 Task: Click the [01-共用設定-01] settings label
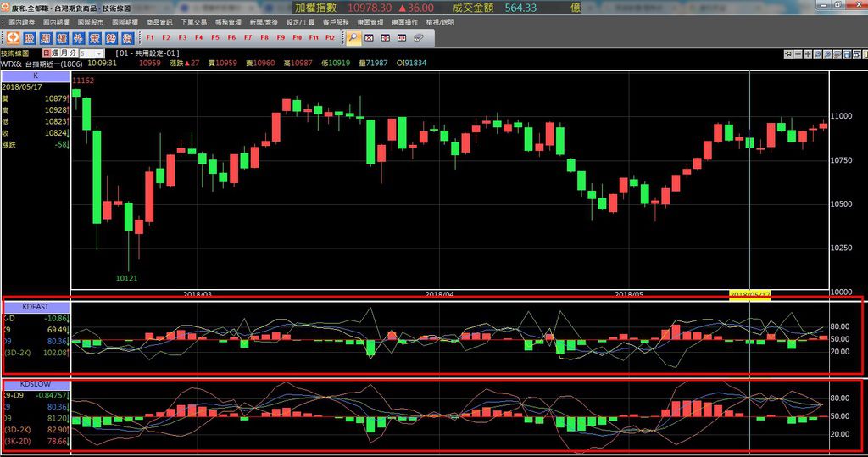tap(147, 53)
